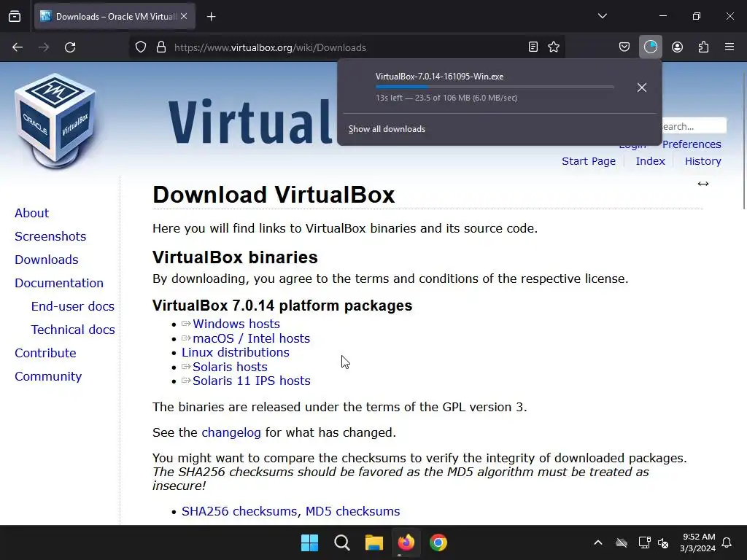
Task: Click the Firefox taskbar icon
Action: (x=406, y=542)
